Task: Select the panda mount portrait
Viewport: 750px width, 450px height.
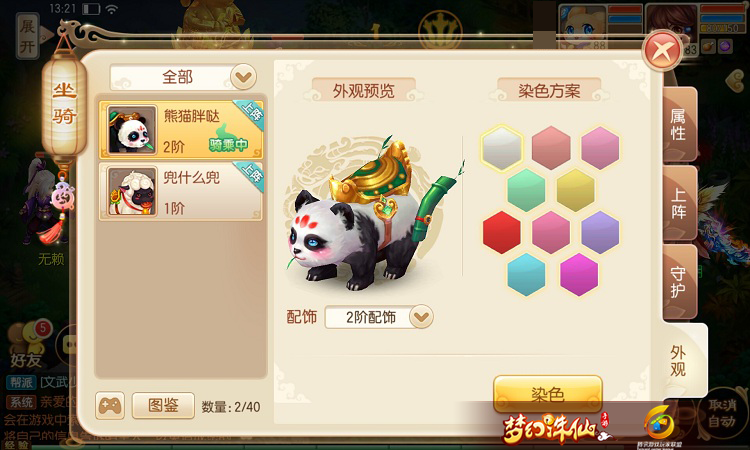Action: [x=132, y=130]
